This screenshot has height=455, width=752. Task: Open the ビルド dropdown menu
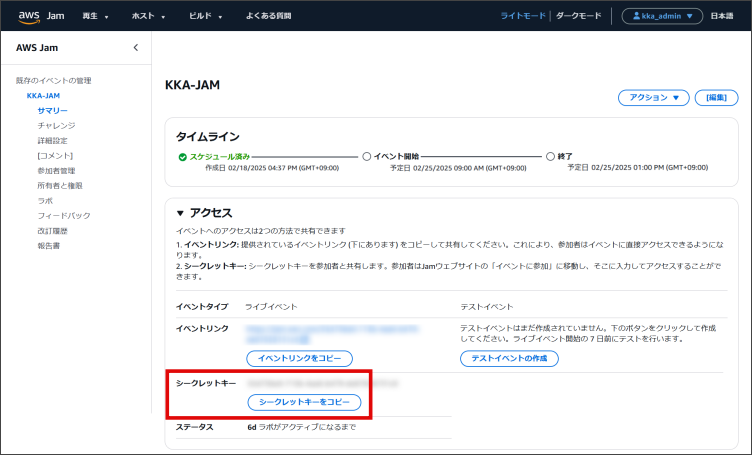click(x=205, y=16)
